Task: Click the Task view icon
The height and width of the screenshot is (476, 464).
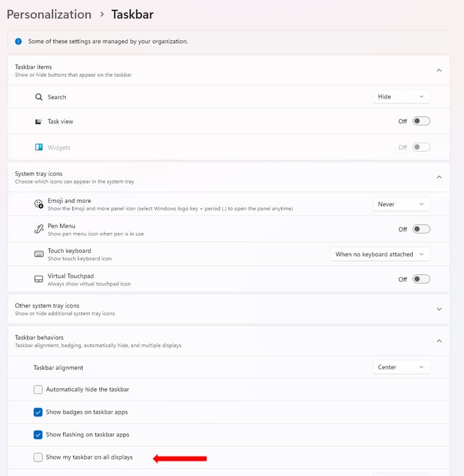Action: tap(39, 121)
